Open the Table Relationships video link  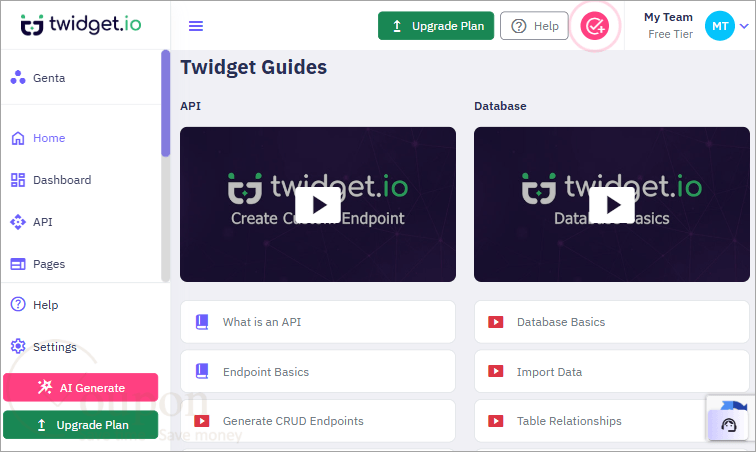[612, 421]
